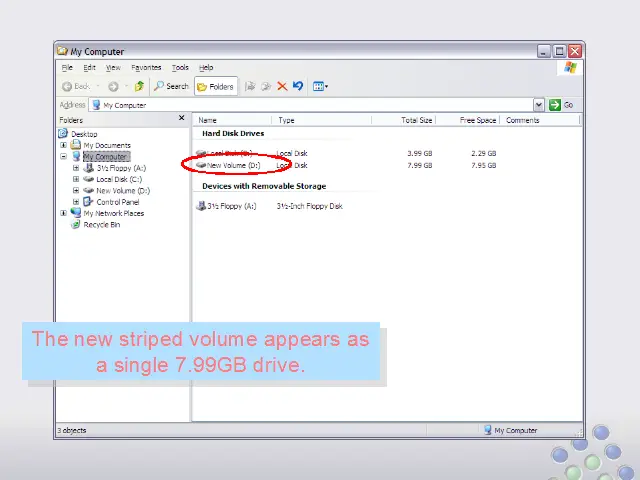The height and width of the screenshot is (480, 640).
Task: Expand My Network Places tree node
Action: (63, 213)
